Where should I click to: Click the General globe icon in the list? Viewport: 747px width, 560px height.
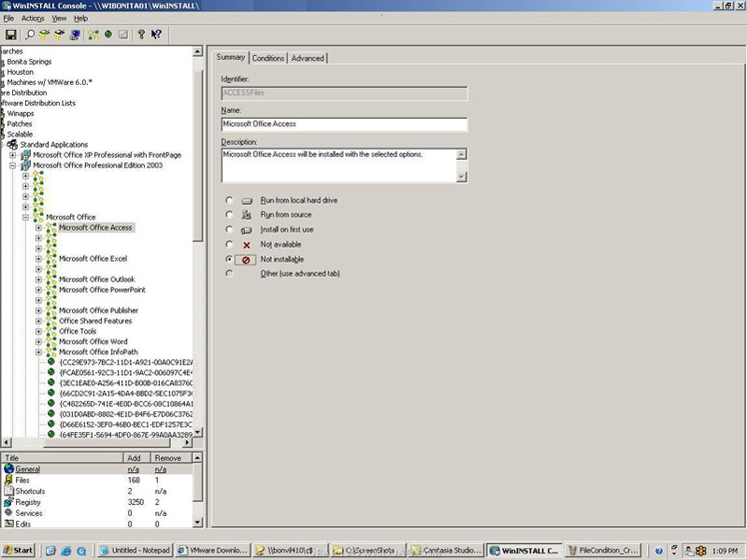(x=8, y=468)
